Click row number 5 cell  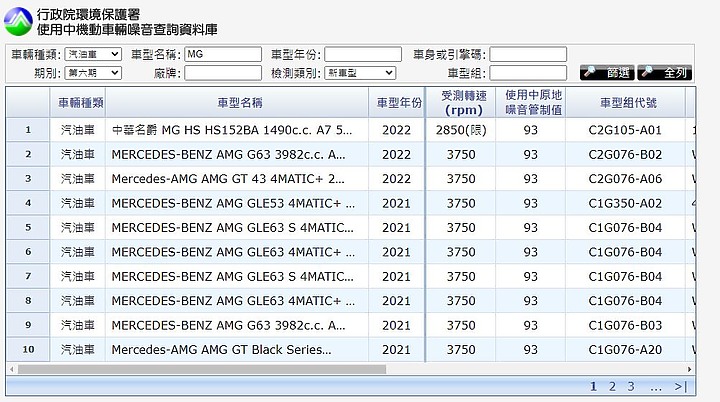[28, 227]
